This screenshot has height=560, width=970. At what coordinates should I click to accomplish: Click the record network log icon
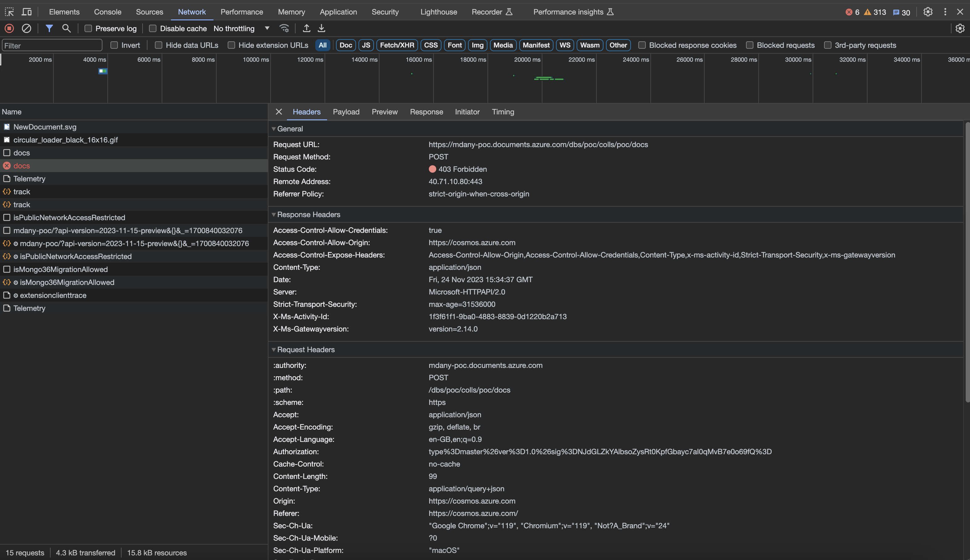click(9, 28)
